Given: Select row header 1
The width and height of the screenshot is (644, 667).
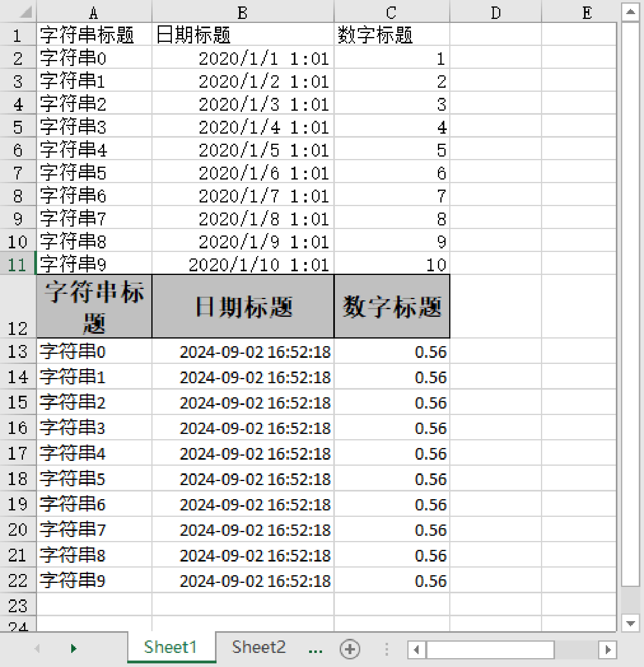Looking at the screenshot, I should pyautogui.click(x=18, y=35).
